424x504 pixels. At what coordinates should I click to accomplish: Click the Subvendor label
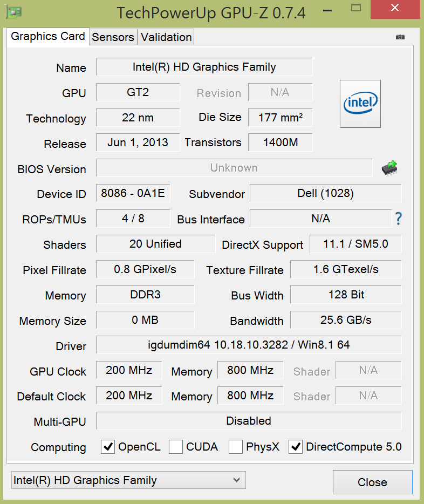pos(217,194)
